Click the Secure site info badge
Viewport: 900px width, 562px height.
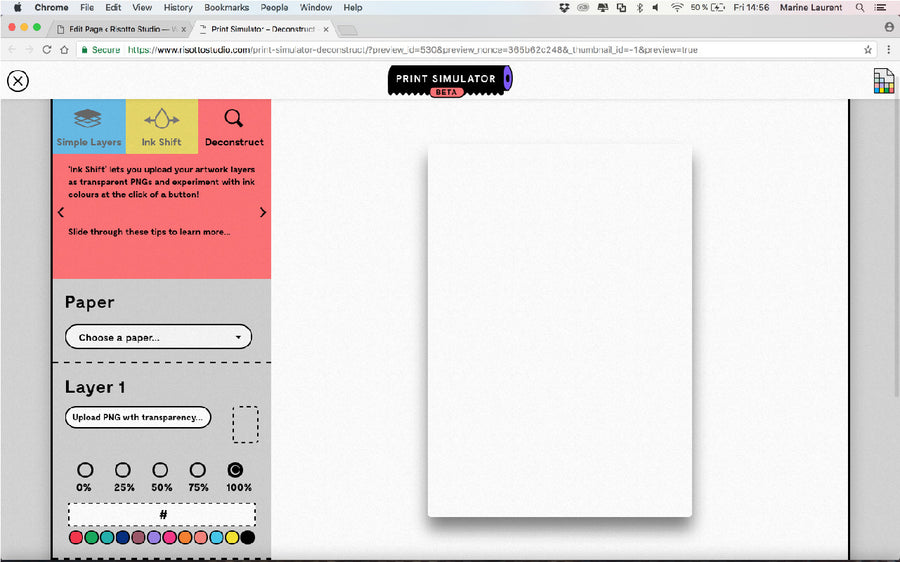[x=101, y=50]
